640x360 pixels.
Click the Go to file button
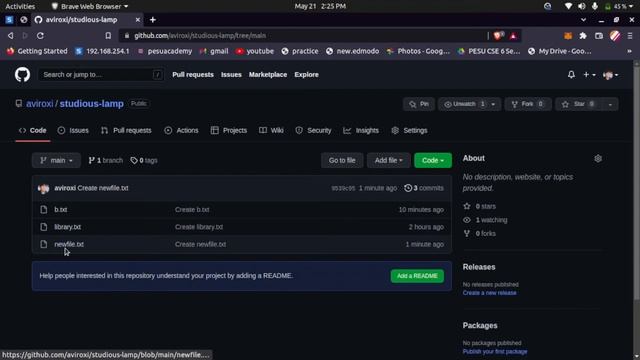[x=342, y=160]
